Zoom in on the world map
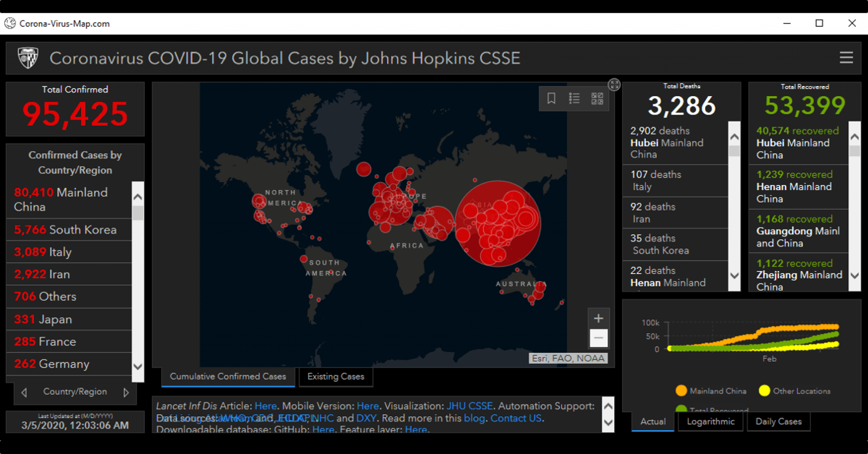 [x=599, y=318]
